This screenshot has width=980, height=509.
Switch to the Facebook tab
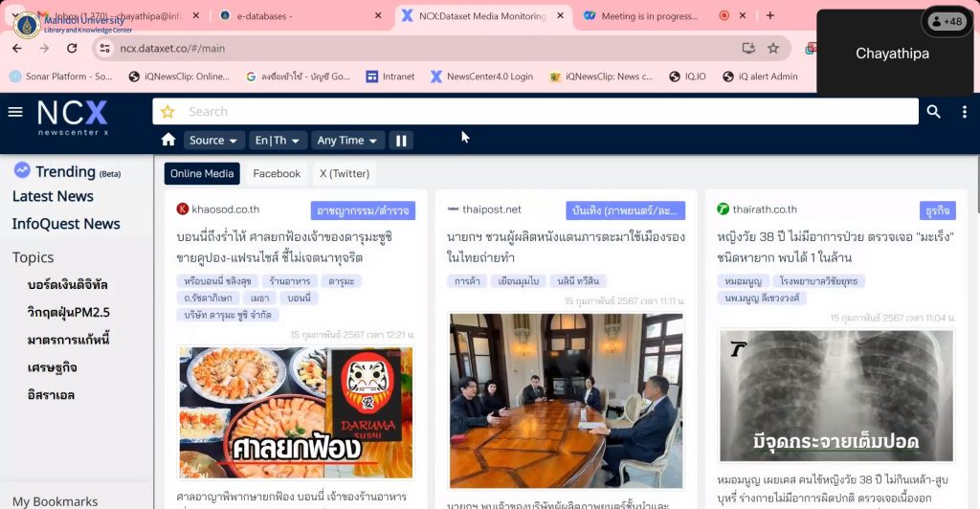tap(277, 173)
